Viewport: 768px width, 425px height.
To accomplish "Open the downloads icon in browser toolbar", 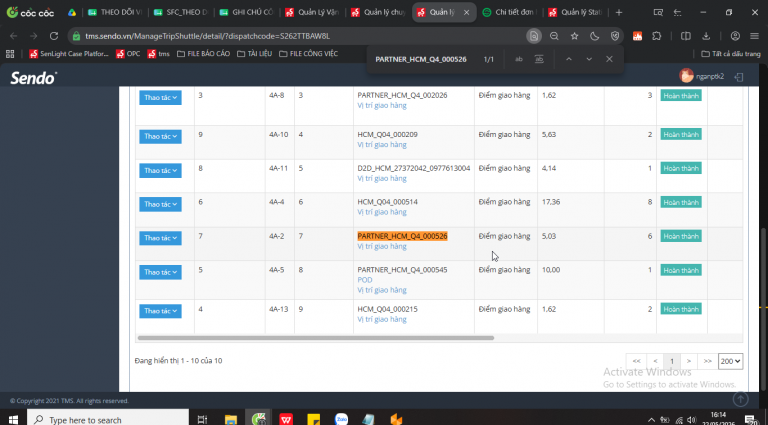I will [x=706, y=36].
